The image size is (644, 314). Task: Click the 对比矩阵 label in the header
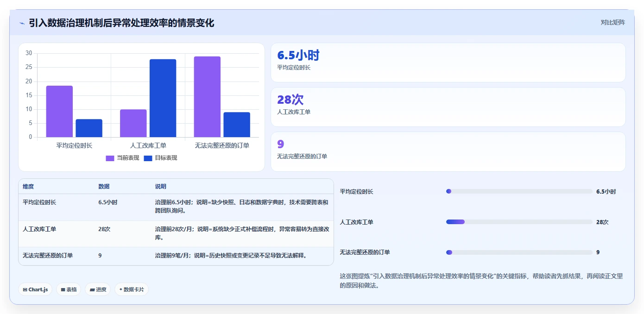coord(612,22)
